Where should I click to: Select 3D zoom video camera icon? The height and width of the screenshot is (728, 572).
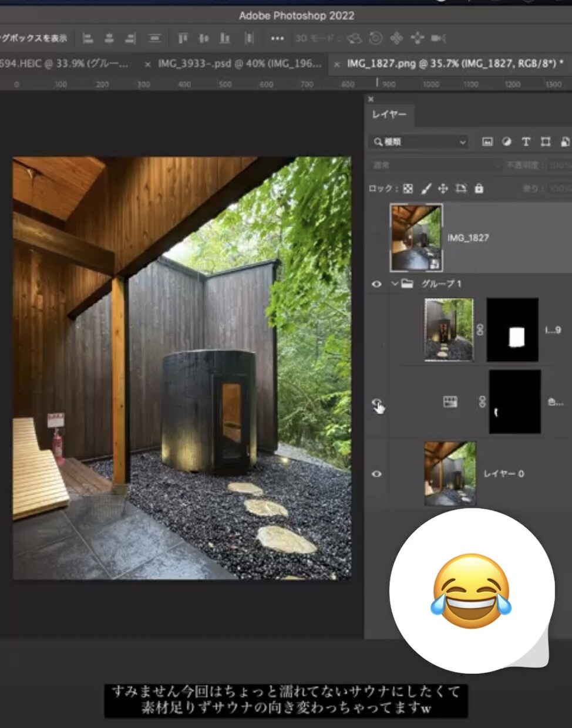[x=439, y=39]
